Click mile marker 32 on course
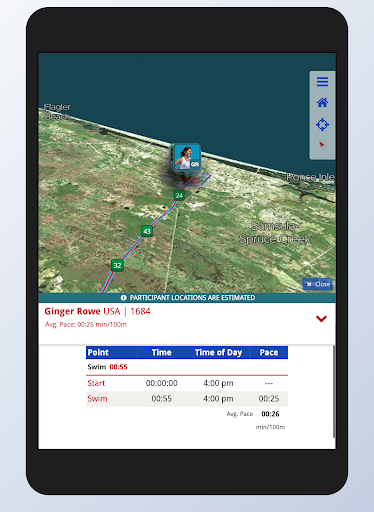The height and width of the screenshot is (512, 374). point(117,265)
